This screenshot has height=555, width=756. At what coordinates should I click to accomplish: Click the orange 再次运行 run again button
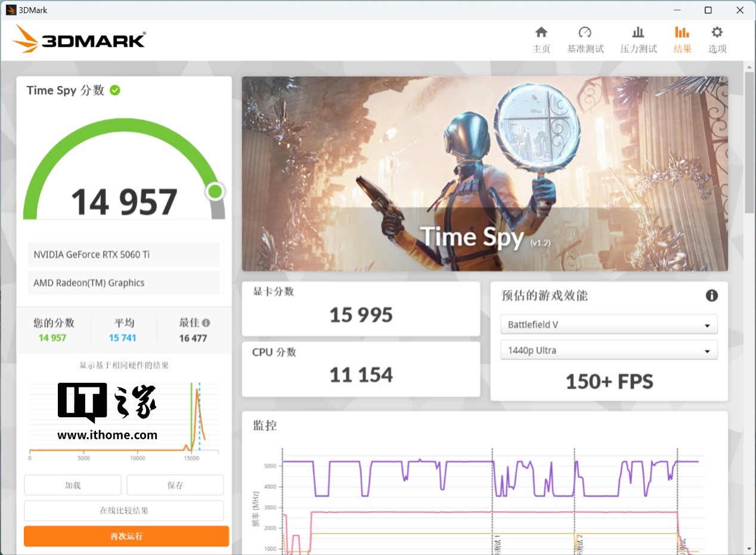tap(126, 536)
